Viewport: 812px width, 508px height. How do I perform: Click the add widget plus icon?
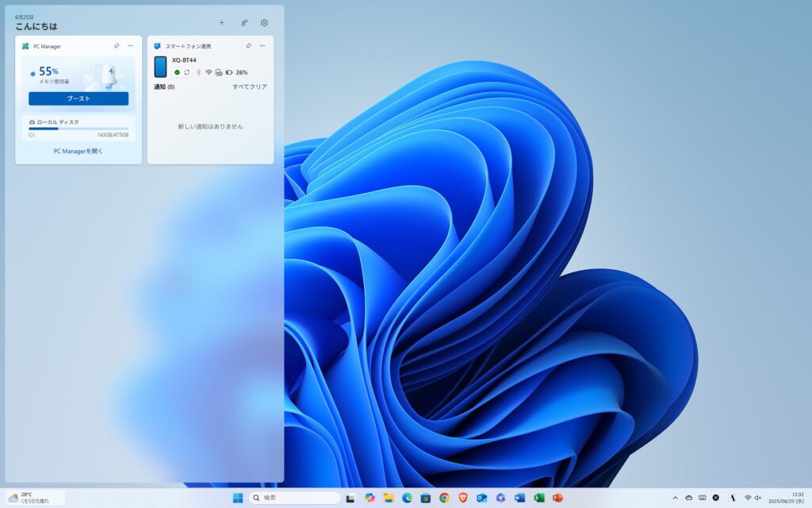(222, 23)
